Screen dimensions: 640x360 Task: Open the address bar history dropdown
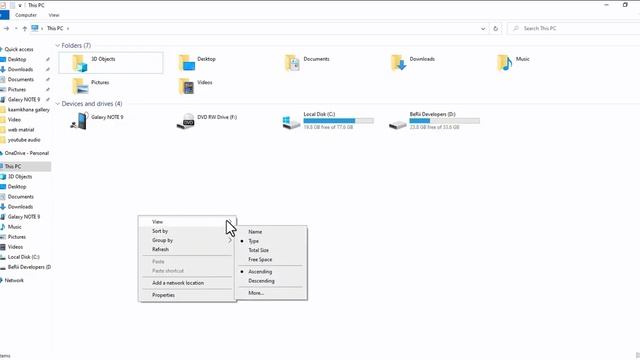(483, 29)
